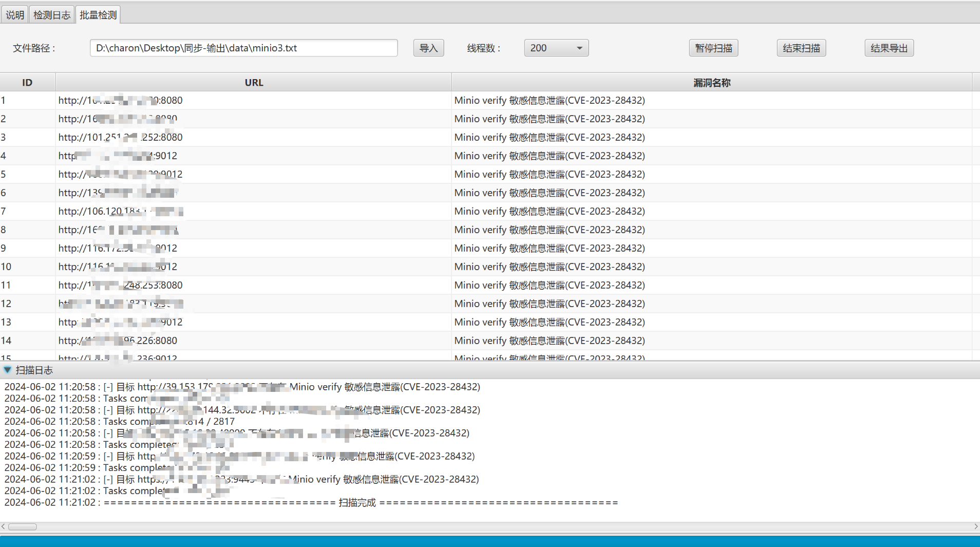This screenshot has width=980, height=547.
Task: Click the URL column header
Action: tap(254, 82)
